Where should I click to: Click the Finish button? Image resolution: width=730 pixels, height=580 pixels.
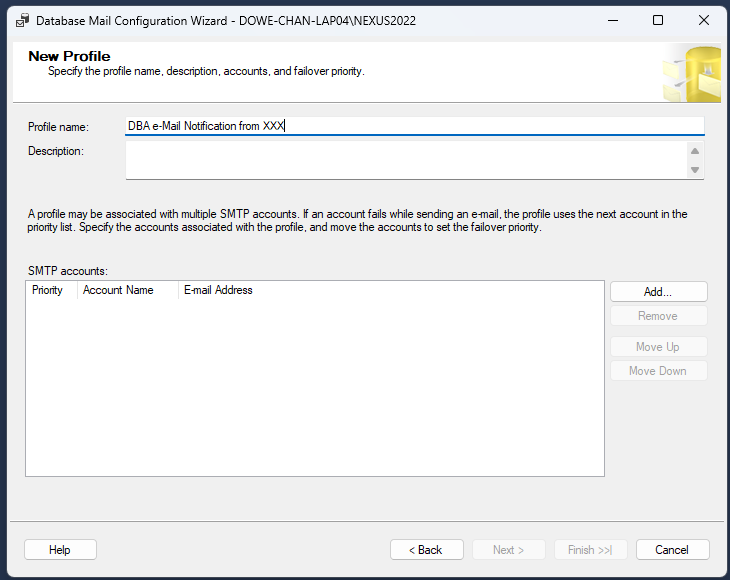(x=591, y=550)
